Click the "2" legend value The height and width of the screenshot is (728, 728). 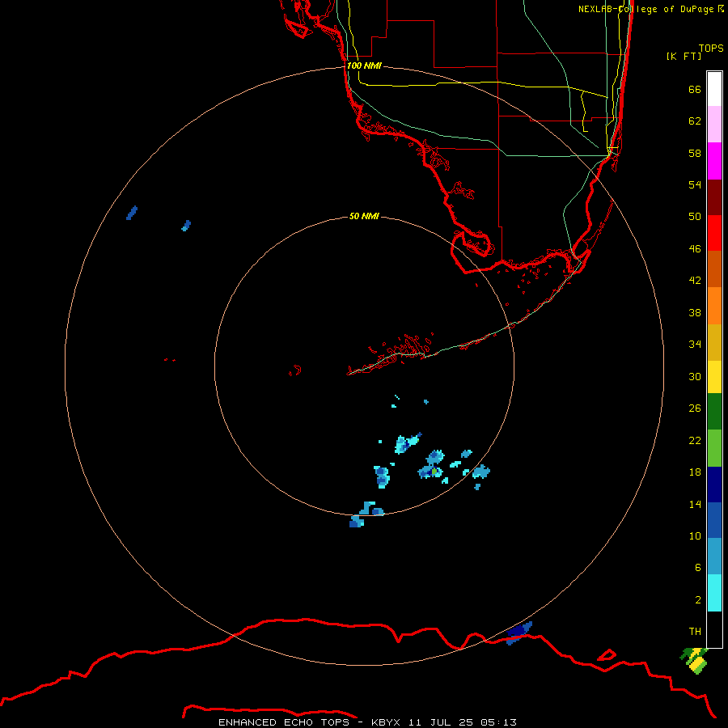click(x=698, y=600)
